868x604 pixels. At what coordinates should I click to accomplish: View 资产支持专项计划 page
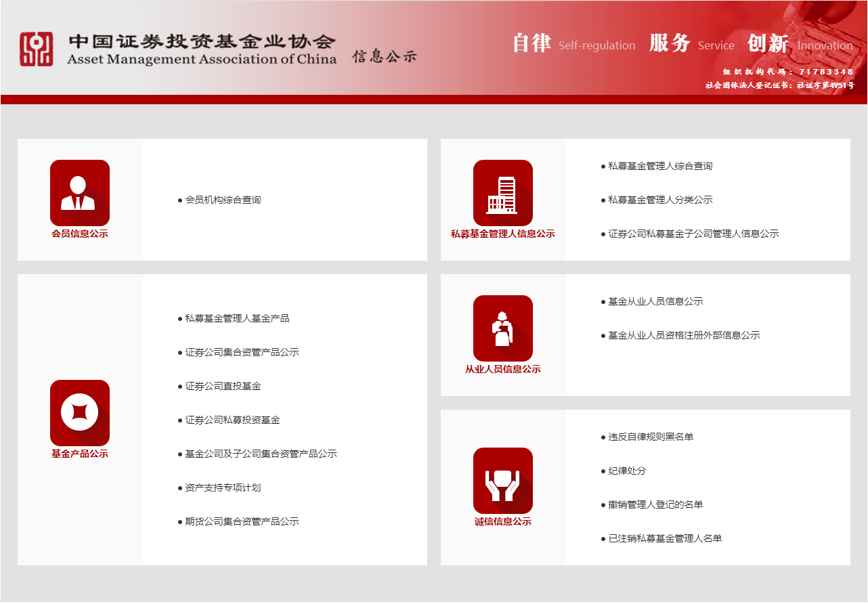tap(223, 488)
